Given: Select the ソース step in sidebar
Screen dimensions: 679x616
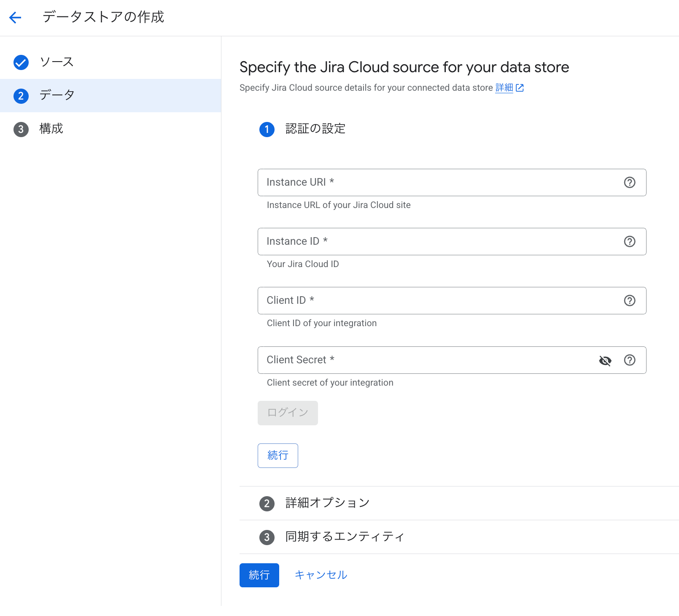Looking at the screenshot, I should point(110,62).
